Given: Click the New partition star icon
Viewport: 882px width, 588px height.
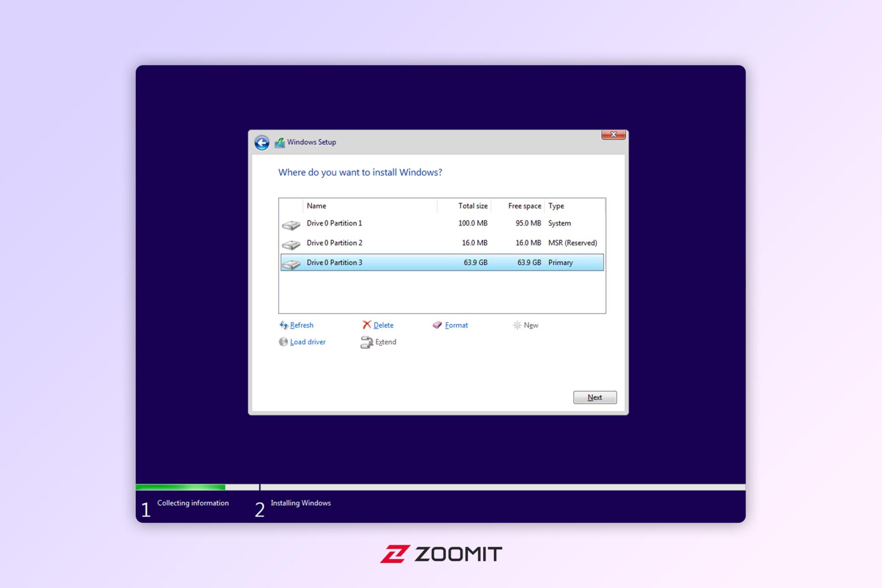Looking at the screenshot, I should 517,325.
